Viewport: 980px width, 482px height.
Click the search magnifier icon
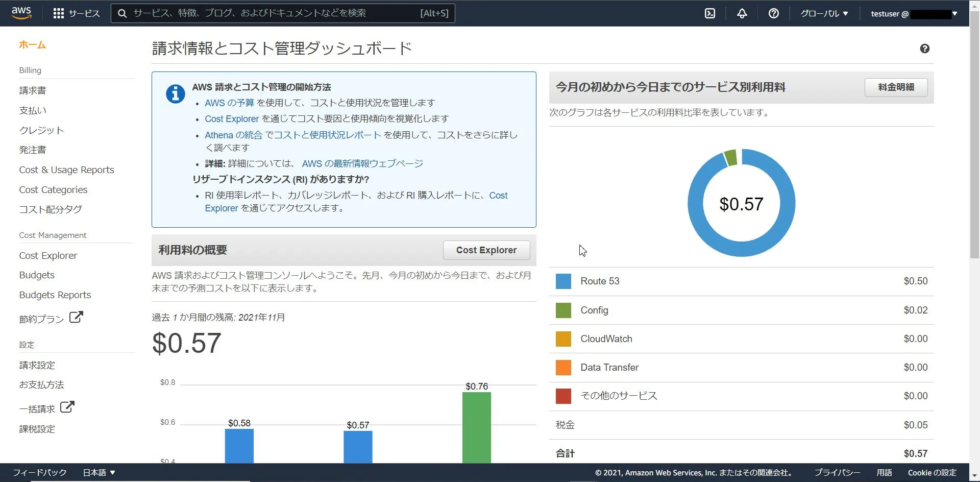(x=122, y=13)
